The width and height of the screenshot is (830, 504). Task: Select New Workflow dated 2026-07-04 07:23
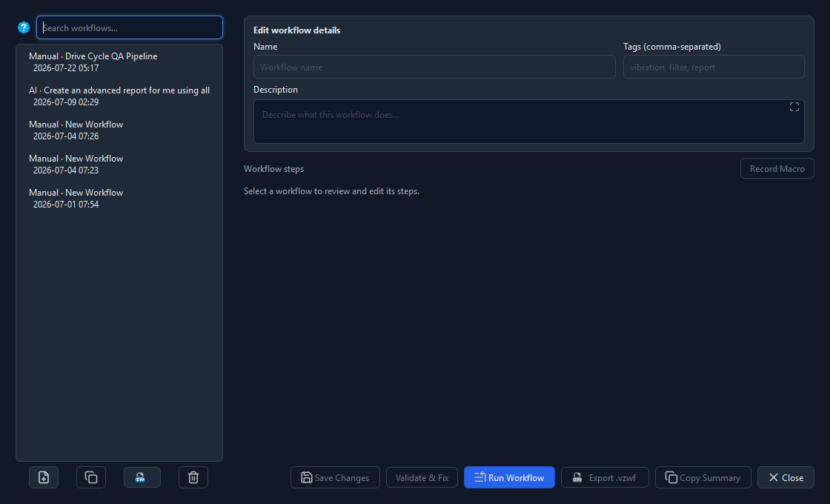pyautogui.click(x=119, y=164)
